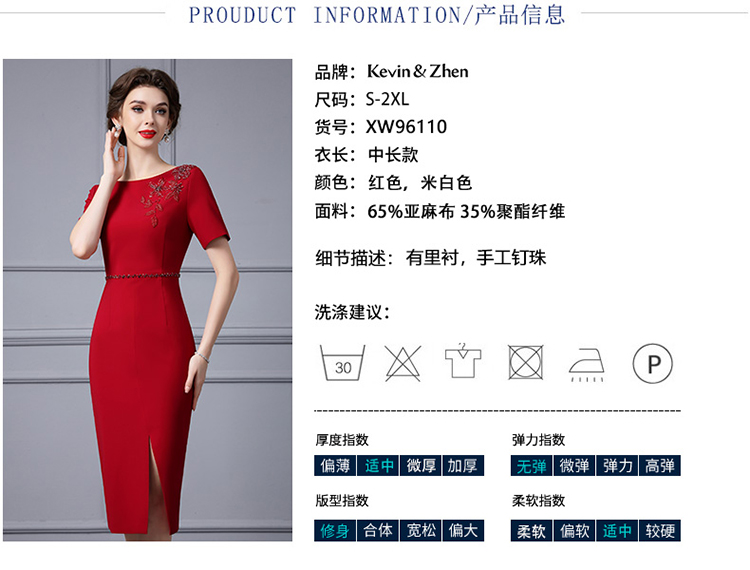Click the steam iron icon

pos(587,364)
